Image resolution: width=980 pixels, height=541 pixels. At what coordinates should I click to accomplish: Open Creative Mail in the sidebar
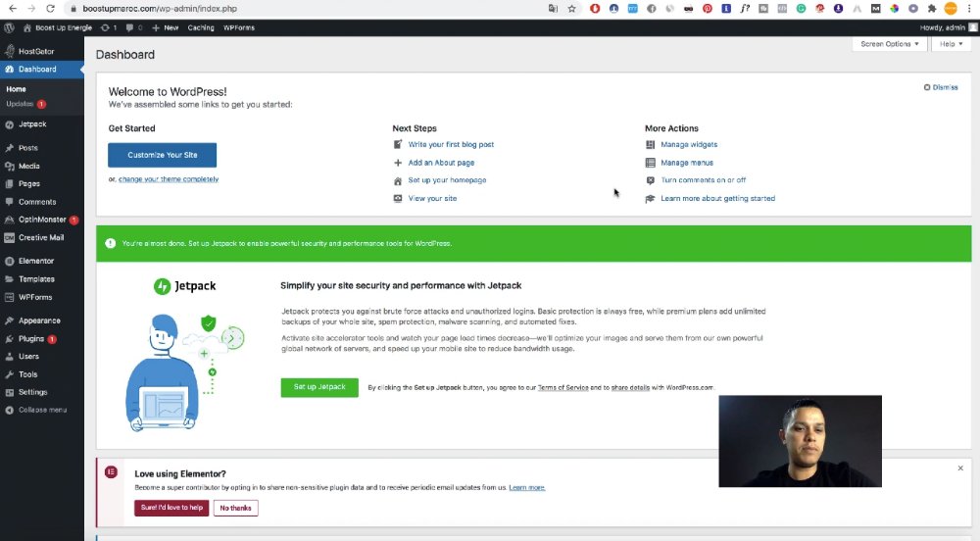point(42,237)
